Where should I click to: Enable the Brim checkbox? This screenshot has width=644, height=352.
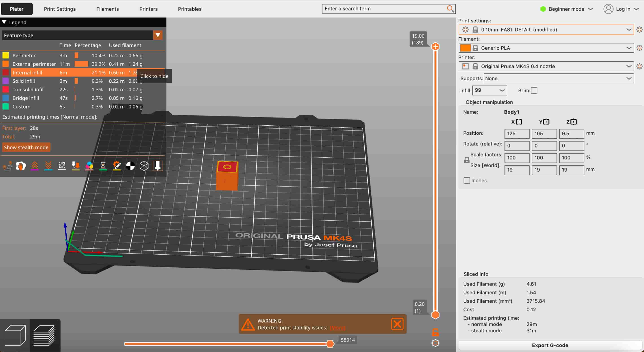coord(534,90)
